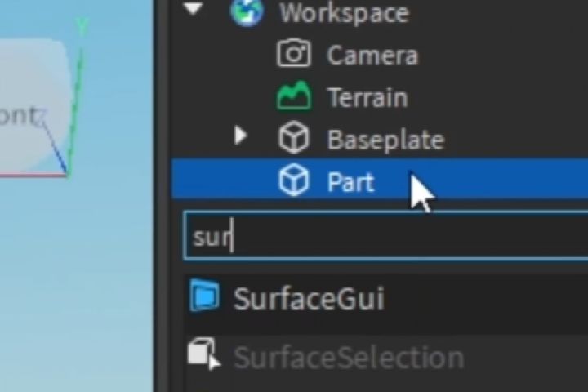Image resolution: width=588 pixels, height=392 pixels.
Task: Collapse the Workspace tree node
Action: (x=194, y=10)
